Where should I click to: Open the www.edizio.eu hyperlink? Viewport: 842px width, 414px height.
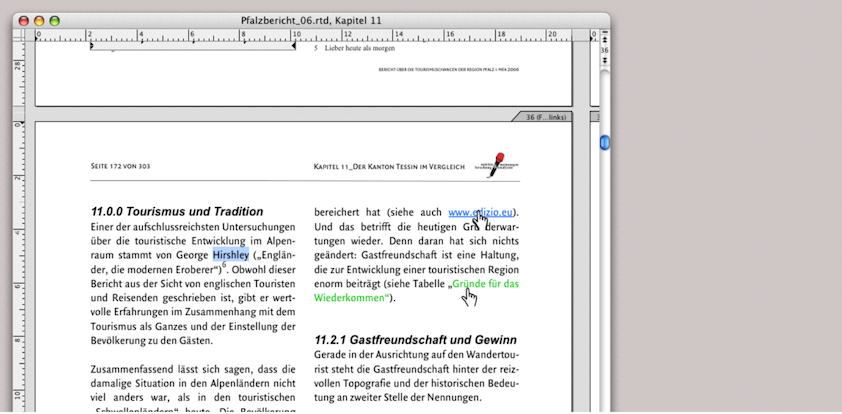pos(480,212)
